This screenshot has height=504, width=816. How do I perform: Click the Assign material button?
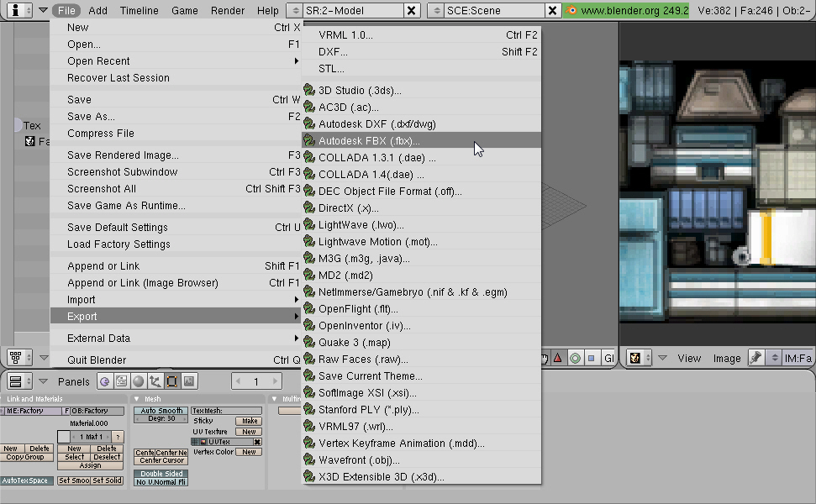(90, 465)
